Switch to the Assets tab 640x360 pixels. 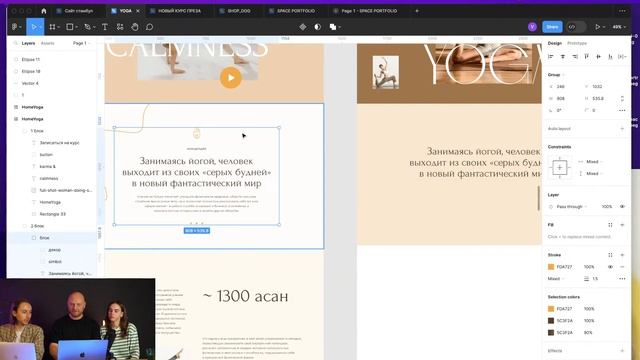pyautogui.click(x=47, y=43)
